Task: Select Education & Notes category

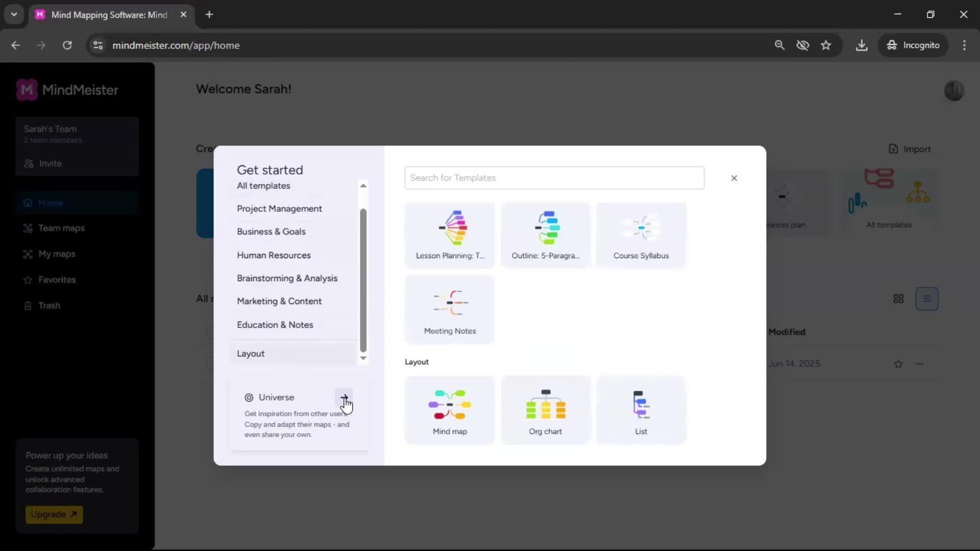Action: (275, 325)
